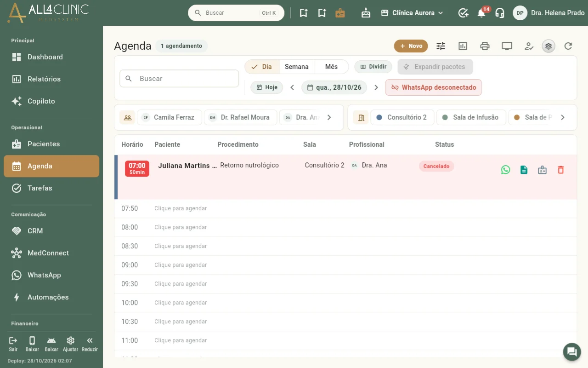Open the document icon on Juliana Martins row
588x368 pixels.
[x=524, y=170]
